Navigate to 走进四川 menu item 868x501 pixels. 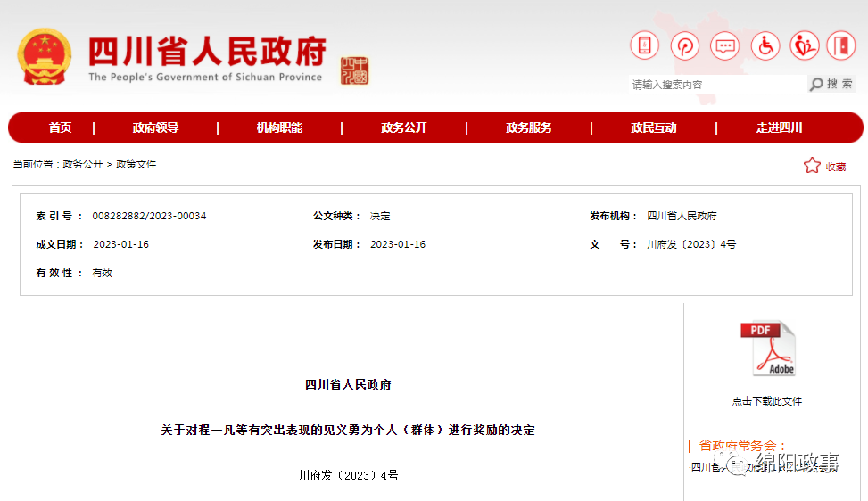pos(780,127)
